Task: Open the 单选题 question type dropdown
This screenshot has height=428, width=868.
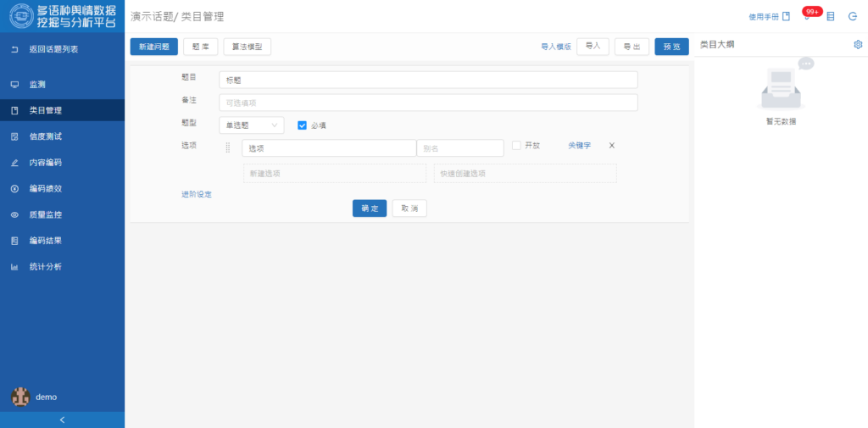Action: coord(251,125)
